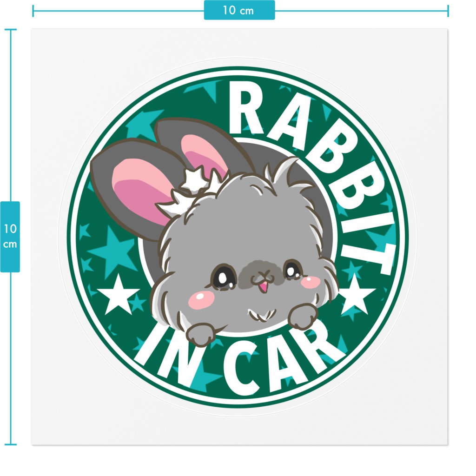Click the white star left of the rabbit

pos(118,294)
